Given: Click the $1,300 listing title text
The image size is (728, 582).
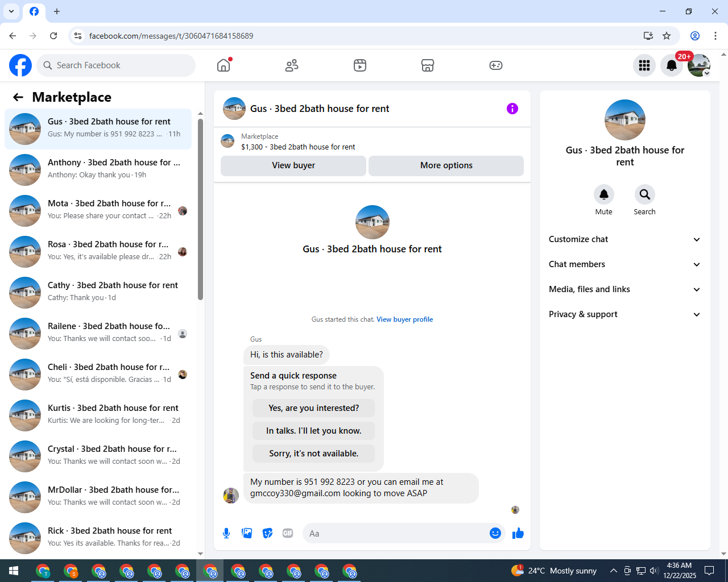Looking at the screenshot, I should tap(298, 147).
